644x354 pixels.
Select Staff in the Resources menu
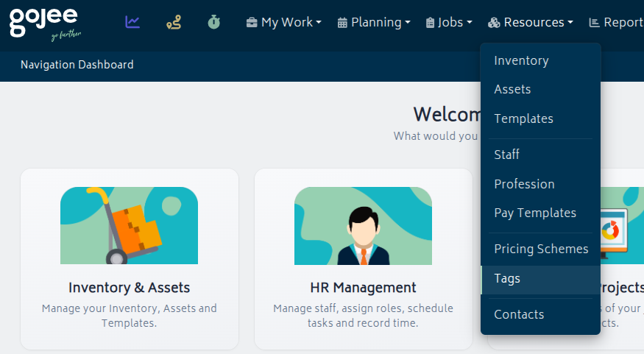[506, 155]
